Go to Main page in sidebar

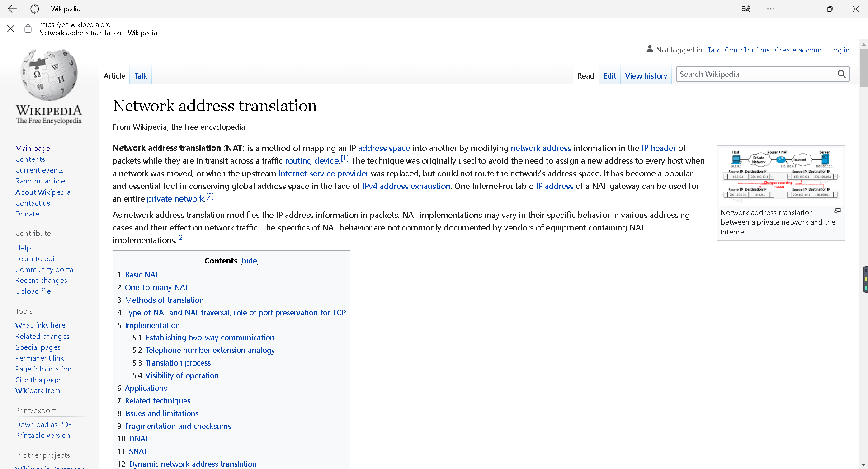(x=33, y=149)
